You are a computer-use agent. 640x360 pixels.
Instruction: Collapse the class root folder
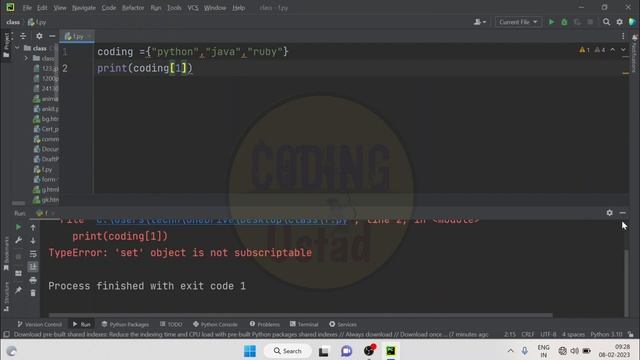pyautogui.click(x=17, y=48)
